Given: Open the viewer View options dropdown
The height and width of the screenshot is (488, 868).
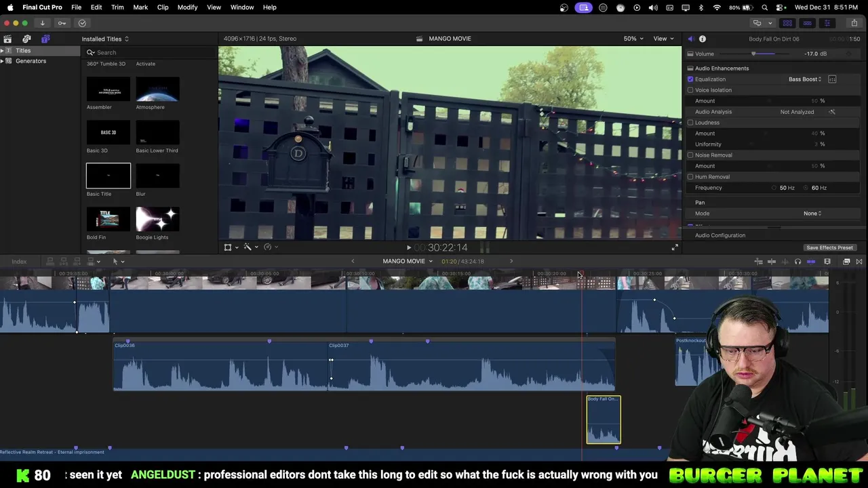Looking at the screenshot, I should click(663, 39).
